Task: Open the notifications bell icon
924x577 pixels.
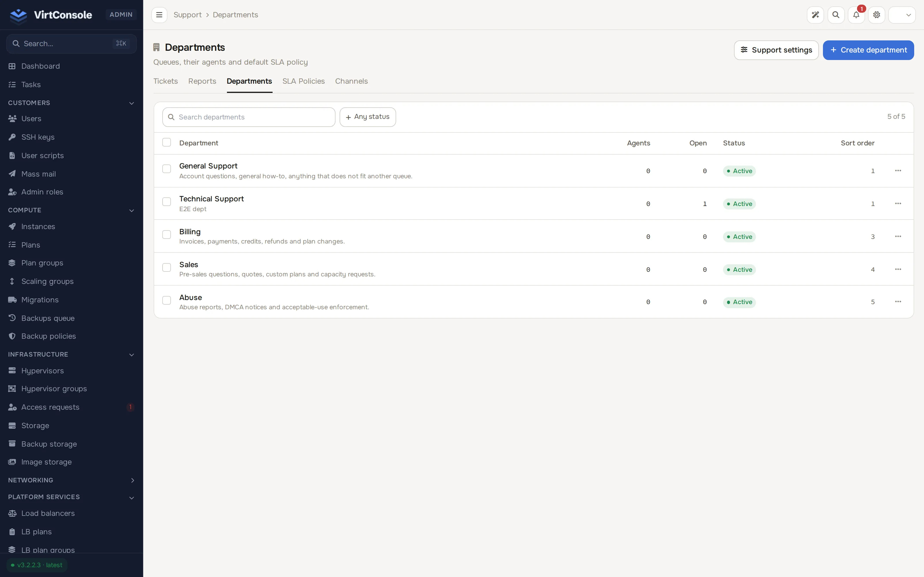Action: point(856,15)
